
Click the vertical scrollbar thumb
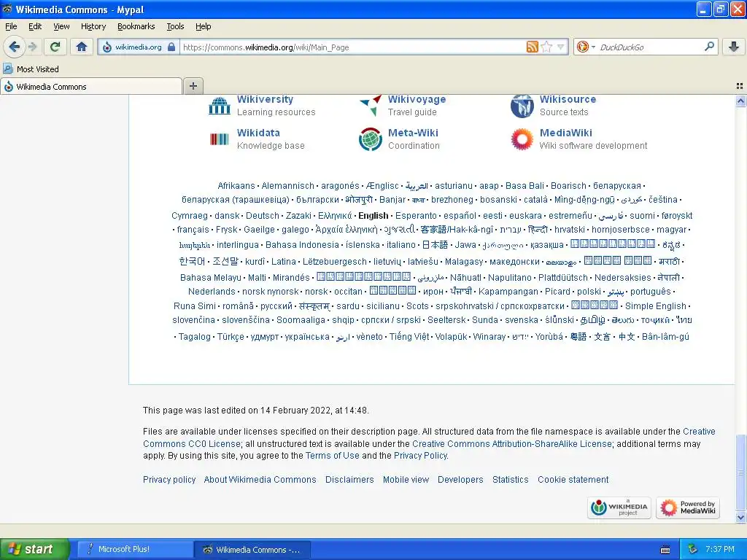[x=741, y=472]
